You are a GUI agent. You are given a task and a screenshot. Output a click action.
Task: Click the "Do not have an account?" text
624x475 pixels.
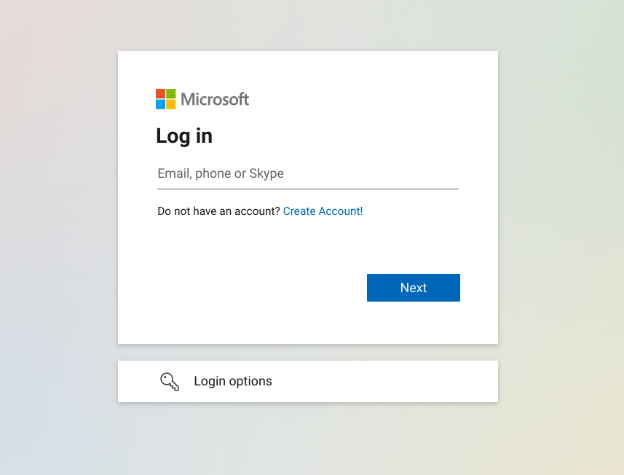point(219,212)
